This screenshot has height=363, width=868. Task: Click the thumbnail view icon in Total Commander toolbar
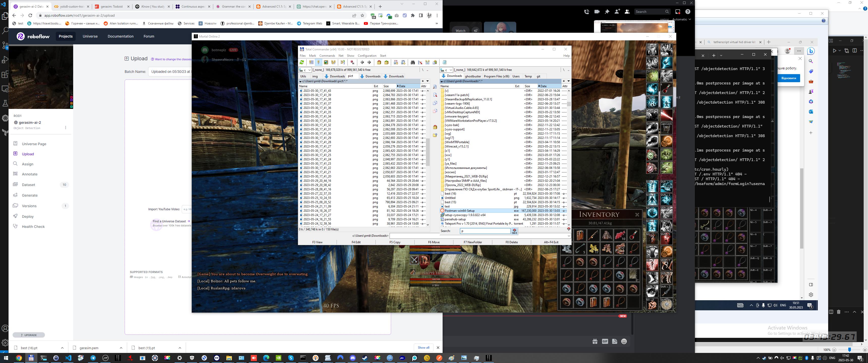[326, 62]
